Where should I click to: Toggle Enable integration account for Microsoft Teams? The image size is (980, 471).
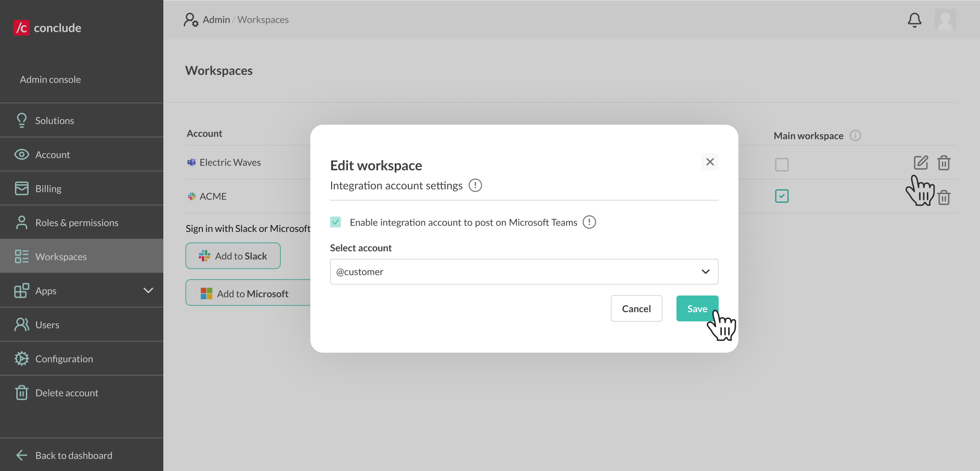pyautogui.click(x=335, y=222)
